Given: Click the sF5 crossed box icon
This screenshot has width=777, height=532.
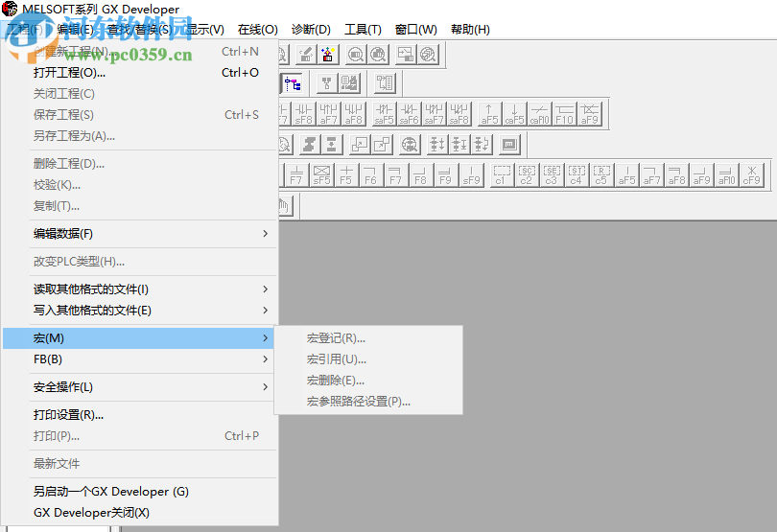Looking at the screenshot, I should tap(321, 174).
